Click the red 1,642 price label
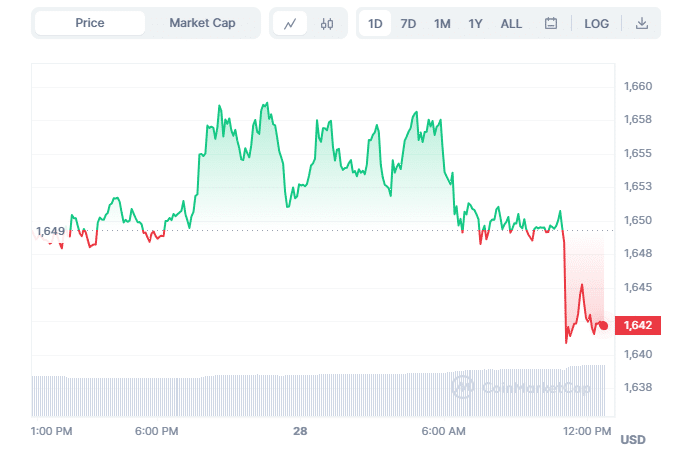This screenshot has height=453, width=678. 638,325
